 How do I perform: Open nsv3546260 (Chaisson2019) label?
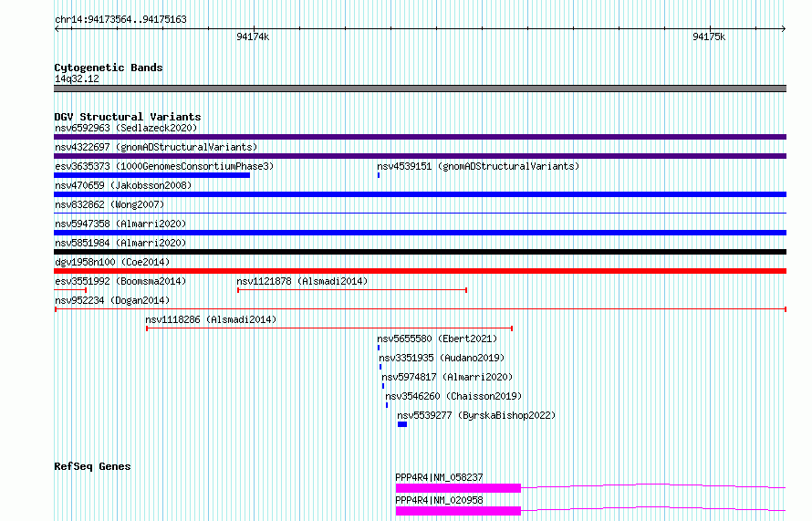point(453,396)
